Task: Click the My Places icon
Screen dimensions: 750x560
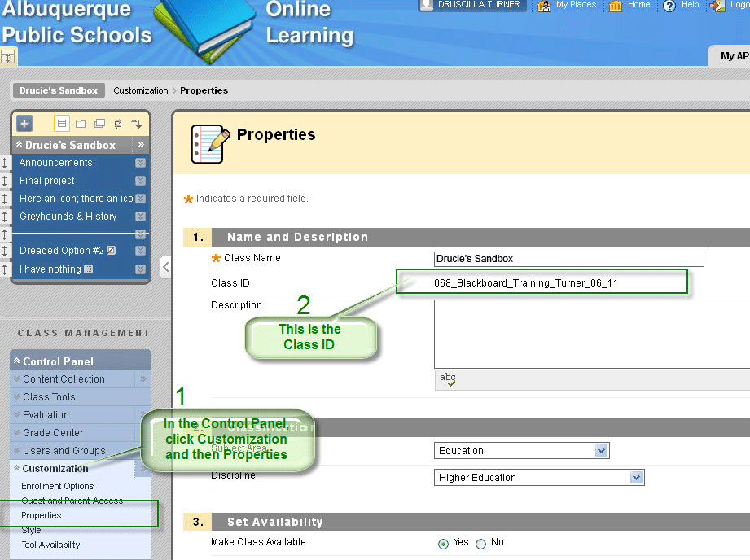Action: click(544, 5)
